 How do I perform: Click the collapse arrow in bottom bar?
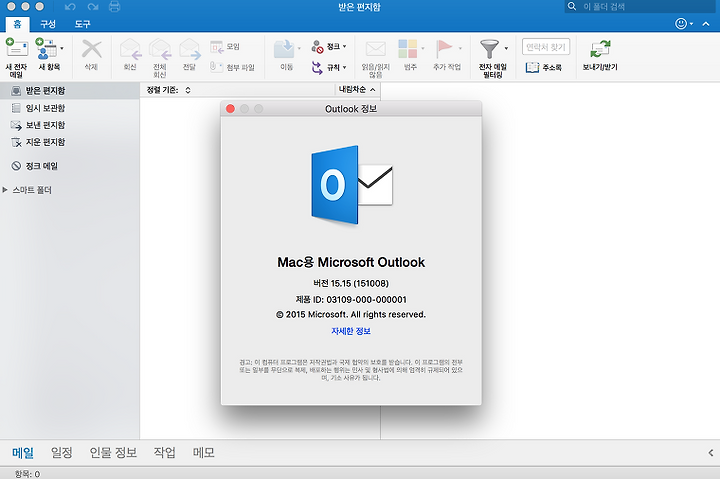click(x=711, y=453)
